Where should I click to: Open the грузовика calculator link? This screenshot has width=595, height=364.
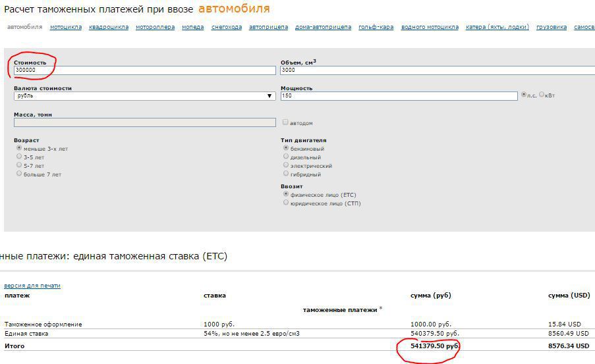(552, 28)
